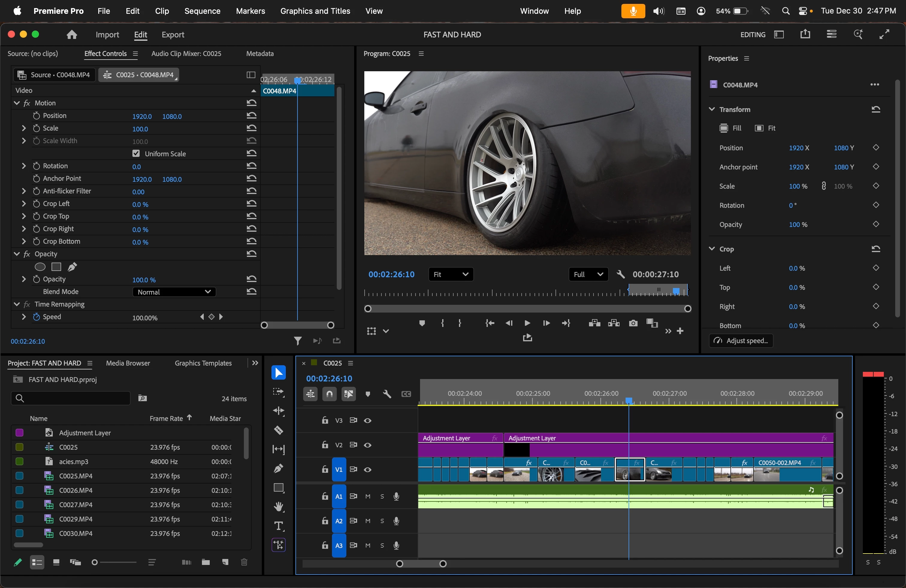Switch to Media Browser tab
The width and height of the screenshot is (906, 588).
pos(128,363)
